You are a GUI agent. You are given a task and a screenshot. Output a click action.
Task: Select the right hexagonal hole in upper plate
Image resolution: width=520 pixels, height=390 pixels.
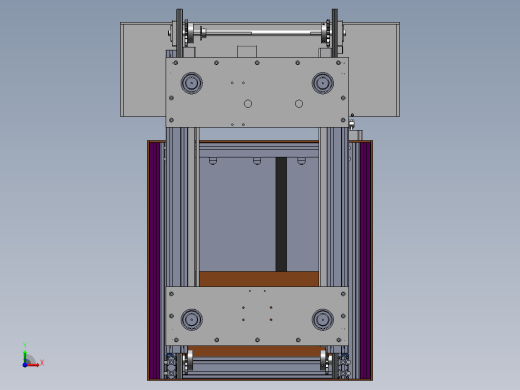tap(299, 104)
